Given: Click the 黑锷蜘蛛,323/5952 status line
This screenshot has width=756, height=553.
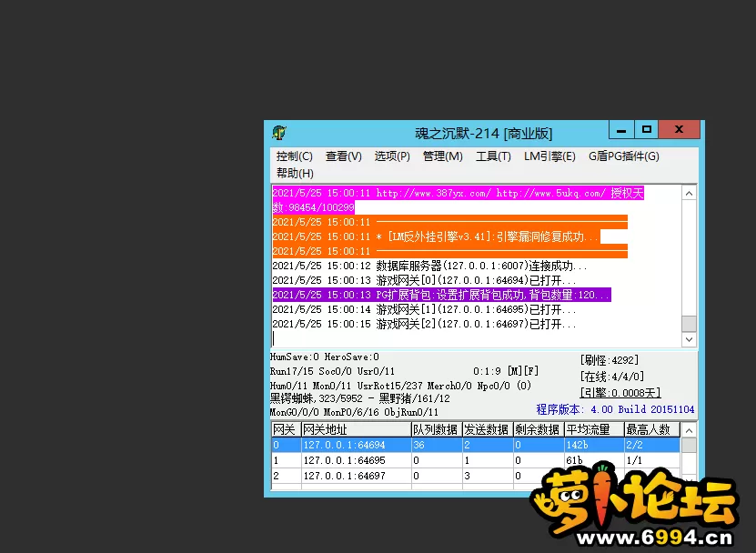Looking at the screenshot, I should coord(359,398).
